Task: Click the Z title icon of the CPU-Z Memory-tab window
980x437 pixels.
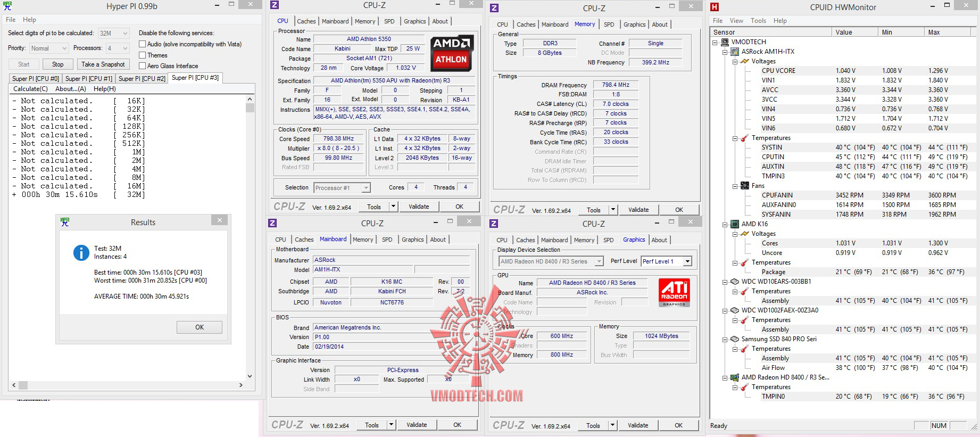Action: tap(494, 8)
